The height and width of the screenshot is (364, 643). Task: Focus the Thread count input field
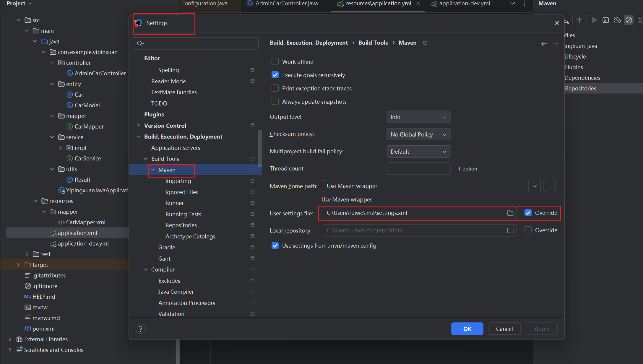pos(418,169)
